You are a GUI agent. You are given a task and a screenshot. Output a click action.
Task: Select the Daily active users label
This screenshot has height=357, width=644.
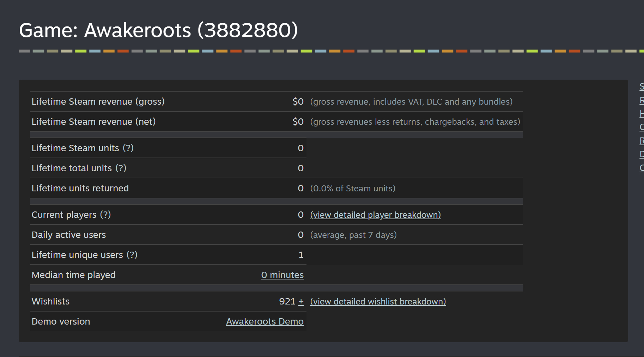tap(69, 235)
